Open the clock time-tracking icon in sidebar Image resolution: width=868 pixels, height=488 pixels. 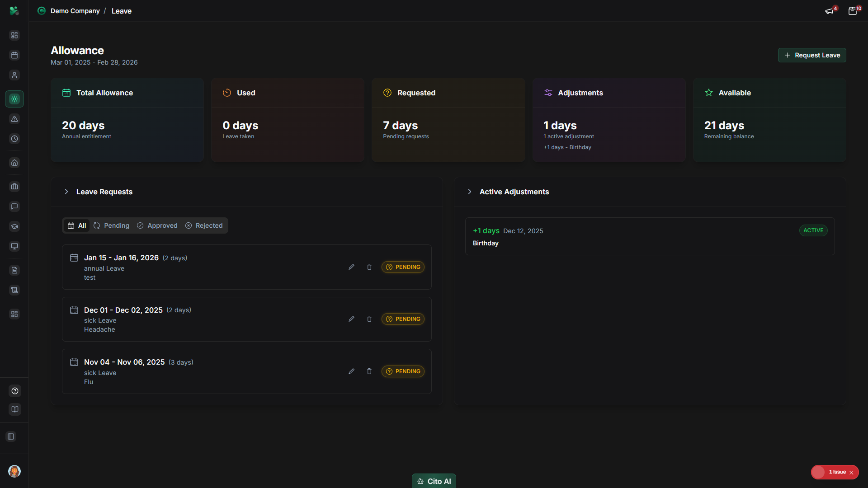(x=14, y=139)
